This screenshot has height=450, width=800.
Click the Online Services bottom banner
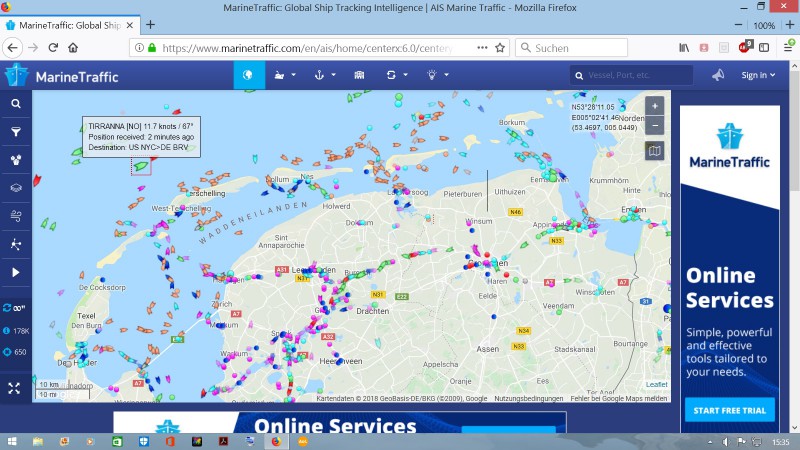[340, 422]
